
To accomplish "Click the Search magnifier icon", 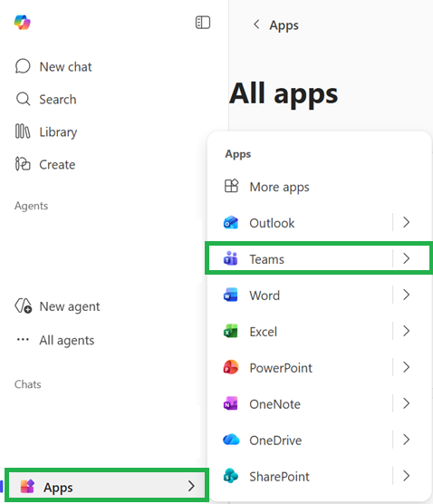I will point(24,99).
